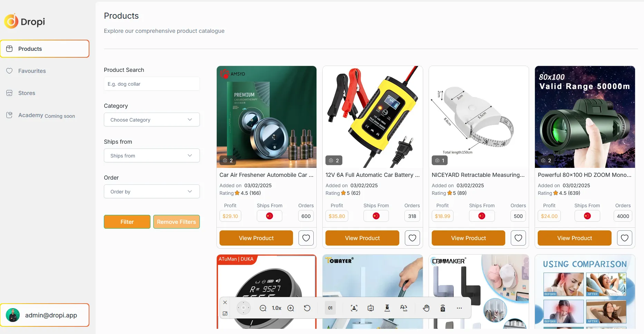Viewport: 644px width, 334px height.
Task: Zoom in using the plus magnifier icon
Action: coord(291,308)
